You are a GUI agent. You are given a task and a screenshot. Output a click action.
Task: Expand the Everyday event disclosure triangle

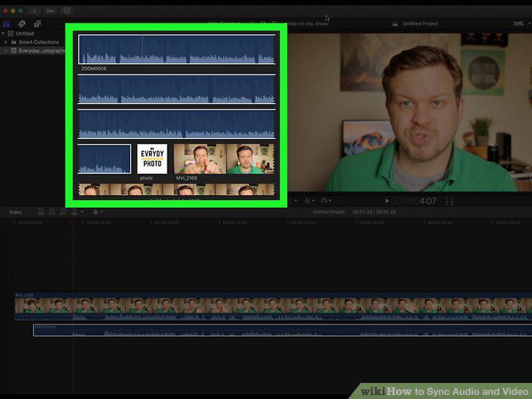click(6, 50)
